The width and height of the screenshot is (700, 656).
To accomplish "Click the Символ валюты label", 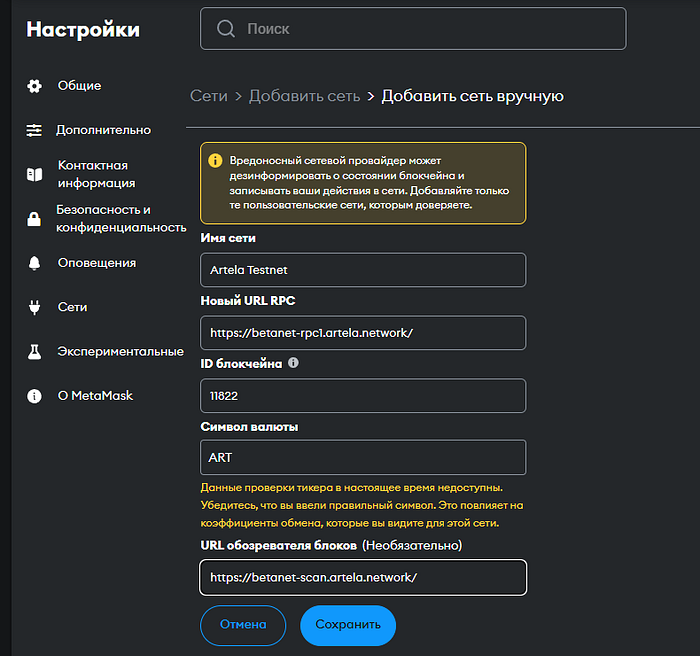I will pos(249,427).
